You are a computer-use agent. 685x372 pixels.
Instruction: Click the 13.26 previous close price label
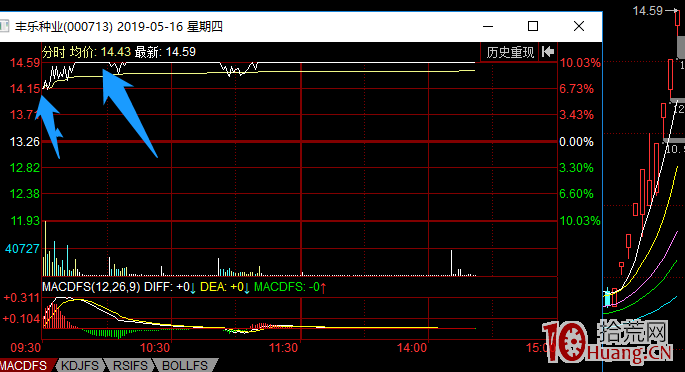pos(25,141)
